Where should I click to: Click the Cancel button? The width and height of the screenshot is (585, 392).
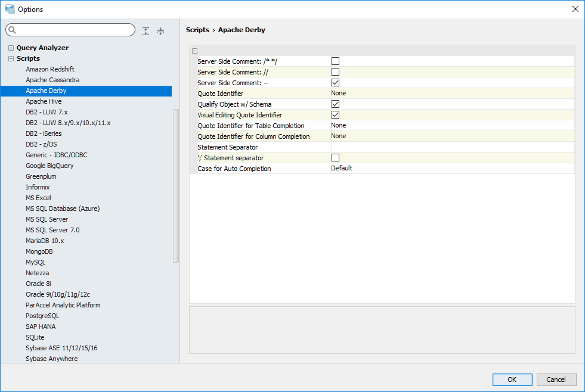click(x=556, y=379)
